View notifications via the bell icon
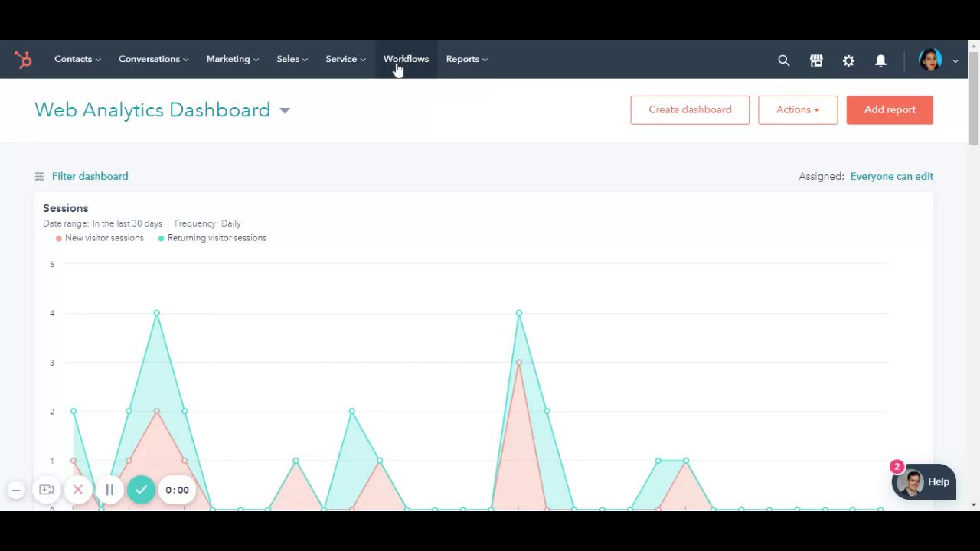 880,60
